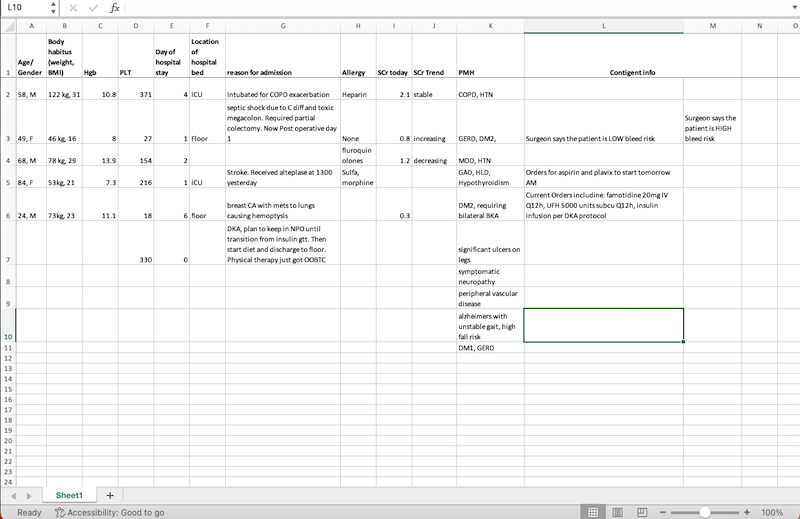Select the Sheet1 tab
The width and height of the screenshot is (800, 519).
[x=69, y=495]
